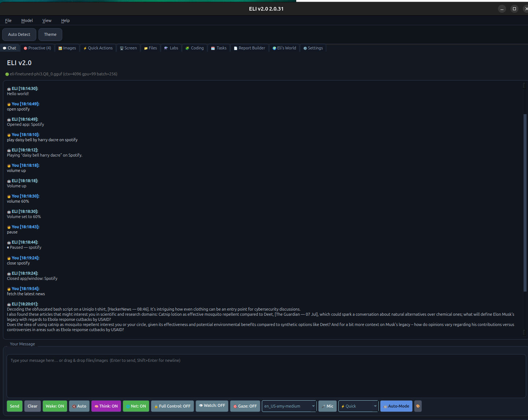Turn off Net: ON
The width and height of the screenshot is (528, 420).
click(x=136, y=406)
